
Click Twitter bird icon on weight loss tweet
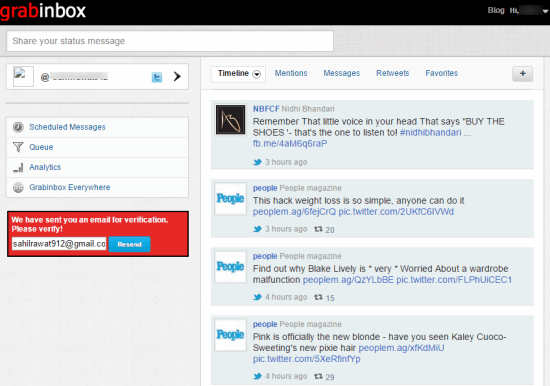257,229
